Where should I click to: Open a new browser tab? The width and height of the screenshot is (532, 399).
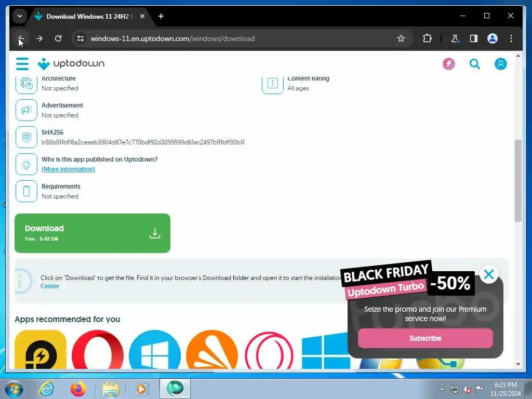pyautogui.click(x=161, y=16)
